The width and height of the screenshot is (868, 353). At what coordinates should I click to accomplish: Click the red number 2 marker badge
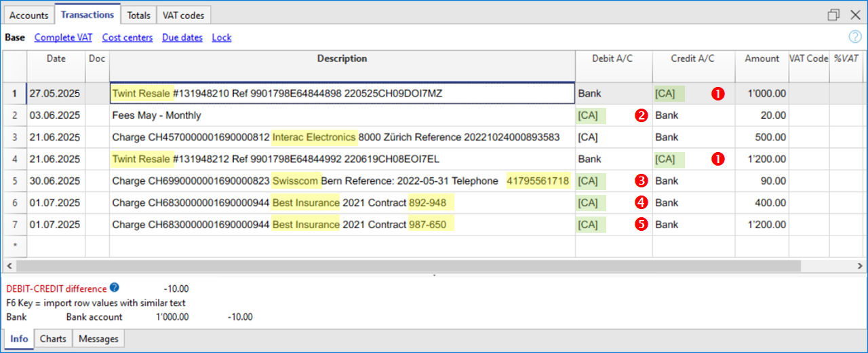pyautogui.click(x=640, y=115)
